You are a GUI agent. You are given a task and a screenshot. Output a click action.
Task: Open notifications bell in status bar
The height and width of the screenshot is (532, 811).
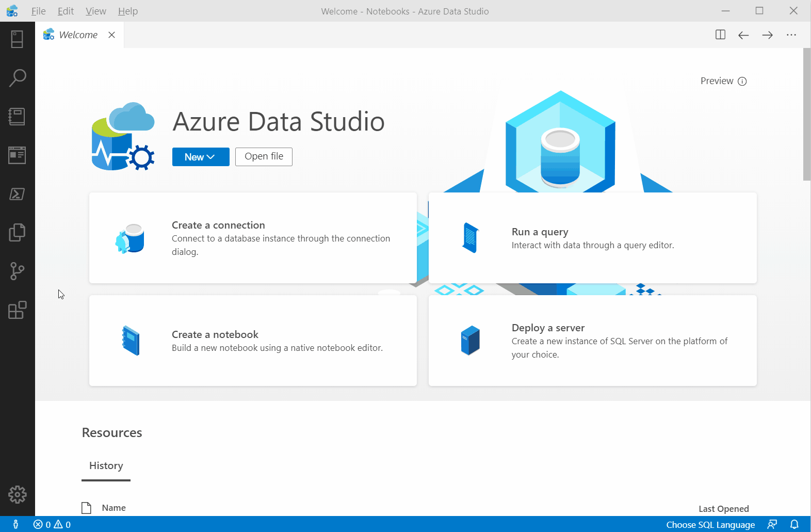[794, 524]
